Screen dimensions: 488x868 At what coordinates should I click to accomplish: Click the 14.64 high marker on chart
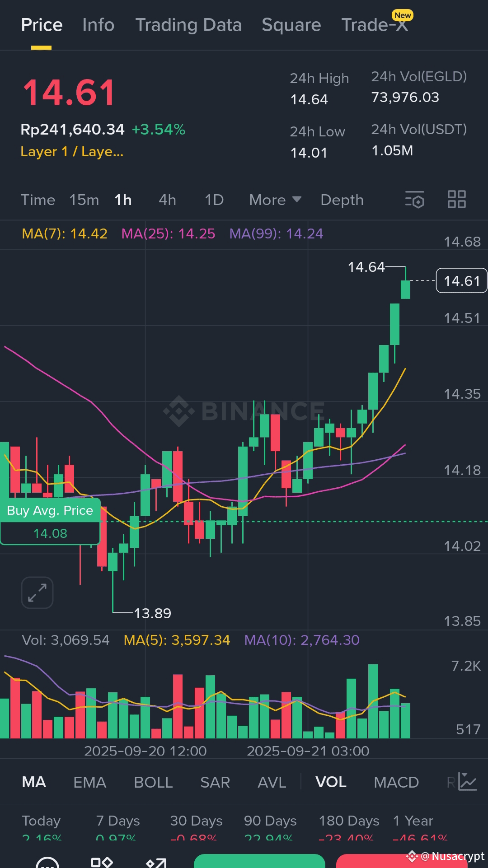[366, 267]
